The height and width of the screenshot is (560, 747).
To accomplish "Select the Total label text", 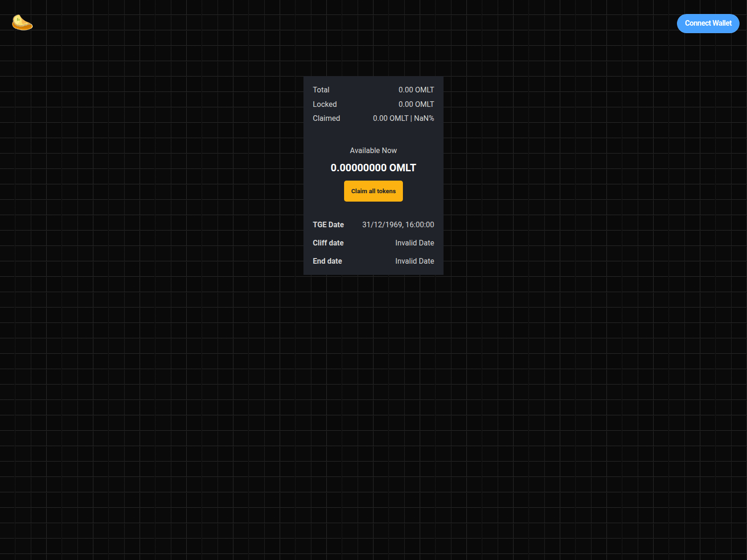I will [320, 90].
